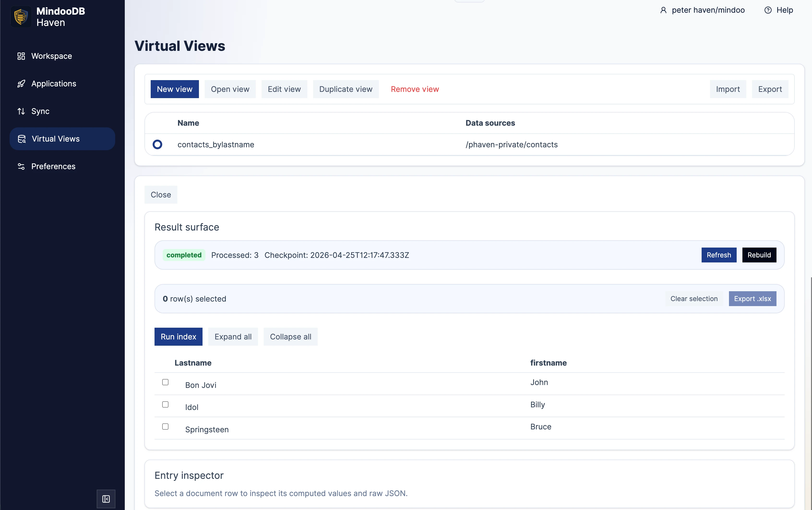
Task: Select the Workspace icon in sidebar
Action: pyautogui.click(x=21, y=56)
